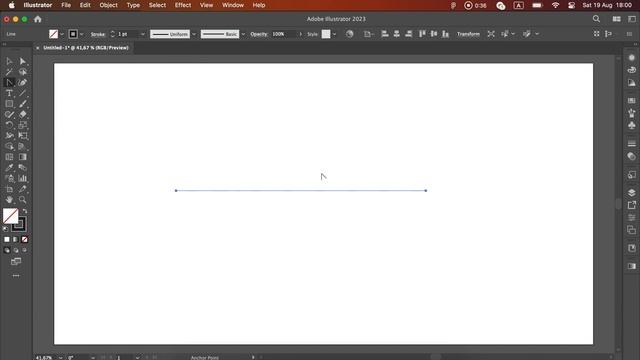Click the Isolate Selected Object button

click(491, 34)
